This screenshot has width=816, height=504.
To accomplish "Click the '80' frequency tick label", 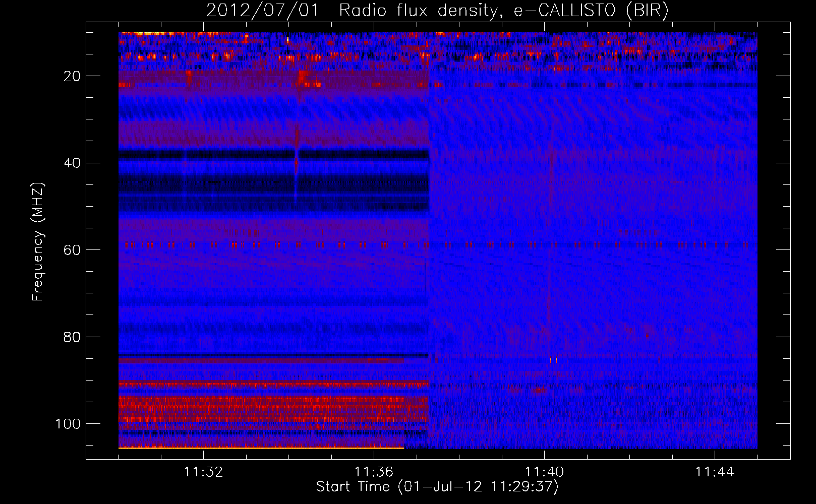I will pyautogui.click(x=73, y=337).
